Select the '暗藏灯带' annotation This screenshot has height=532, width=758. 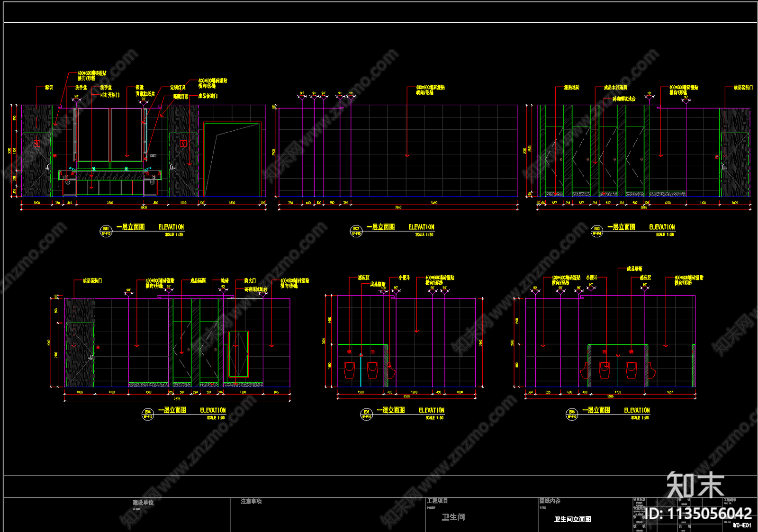[x=181, y=96]
